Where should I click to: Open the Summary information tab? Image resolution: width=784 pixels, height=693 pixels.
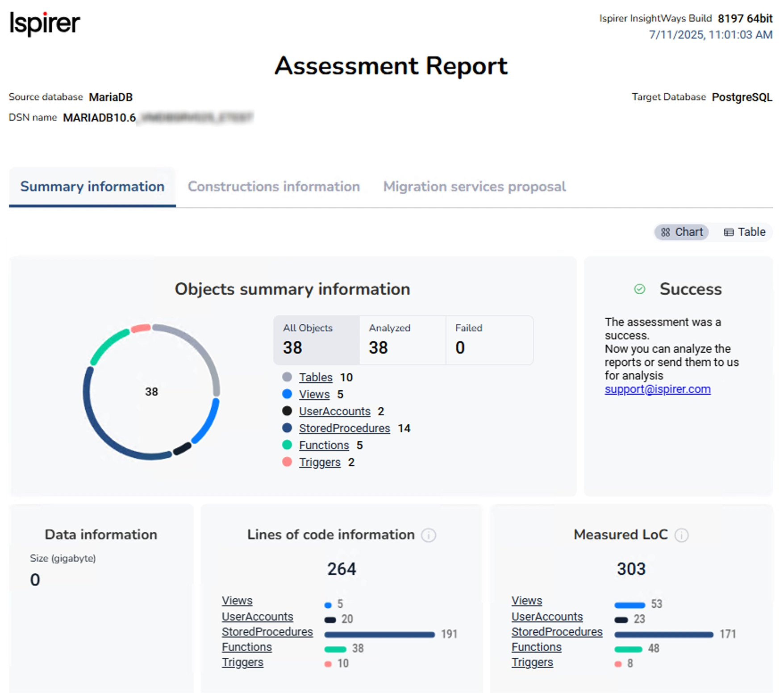pyautogui.click(x=92, y=187)
